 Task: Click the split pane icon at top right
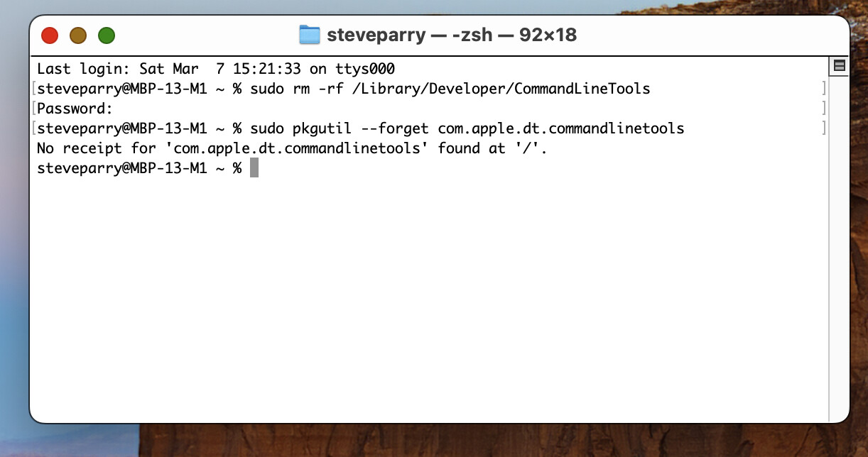click(x=839, y=66)
